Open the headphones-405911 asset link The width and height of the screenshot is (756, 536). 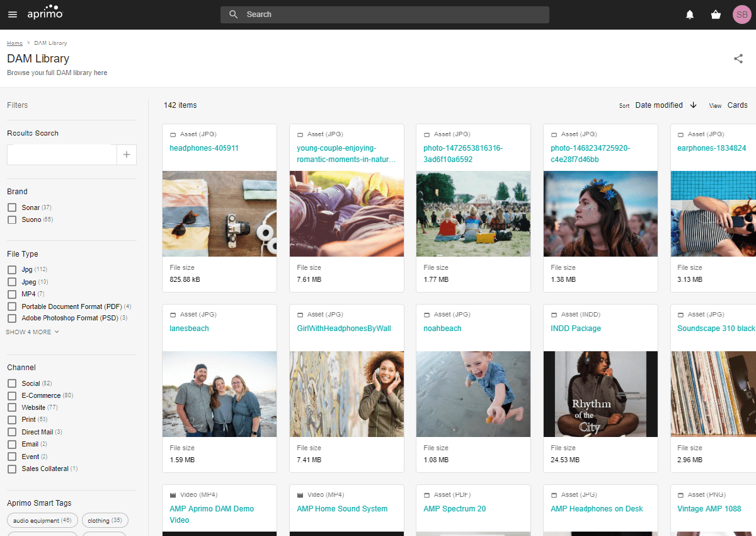[204, 148]
